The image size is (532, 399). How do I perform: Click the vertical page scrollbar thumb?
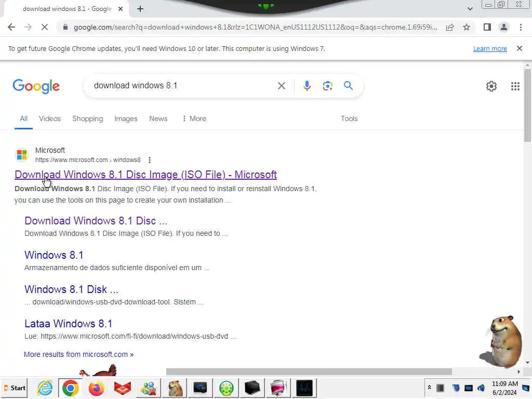coord(527,105)
